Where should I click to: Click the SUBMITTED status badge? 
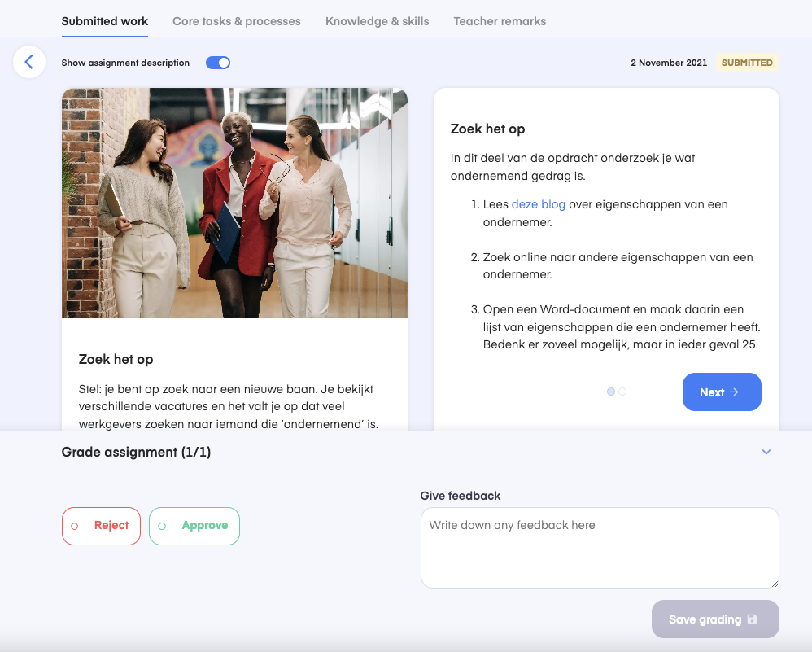pyautogui.click(x=747, y=63)
